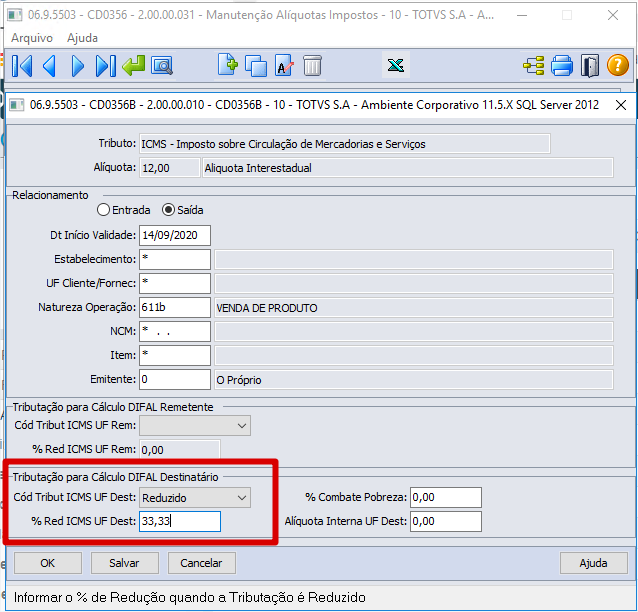Screen dimensions: 638x612
Task: Click the Item input field
Action: point(175,356)
